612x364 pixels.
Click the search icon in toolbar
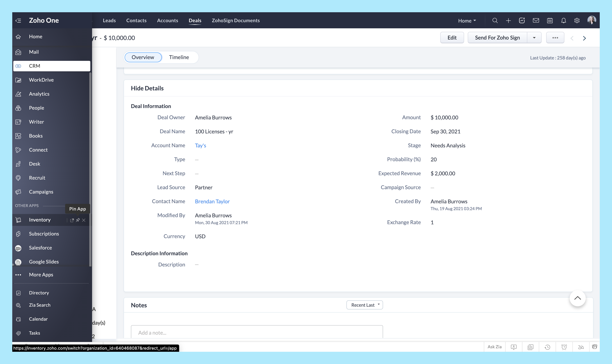click(x=495, y=20)
